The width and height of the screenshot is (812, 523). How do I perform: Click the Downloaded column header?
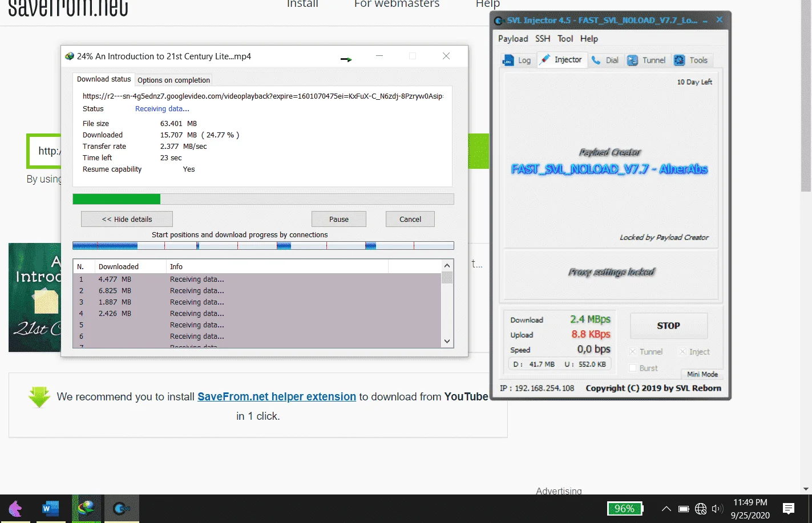click(x=130, y=266)
